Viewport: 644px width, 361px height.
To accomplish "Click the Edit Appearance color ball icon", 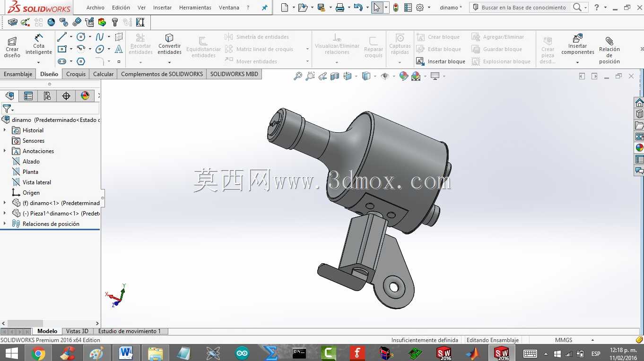I will [x=403, y=76].
